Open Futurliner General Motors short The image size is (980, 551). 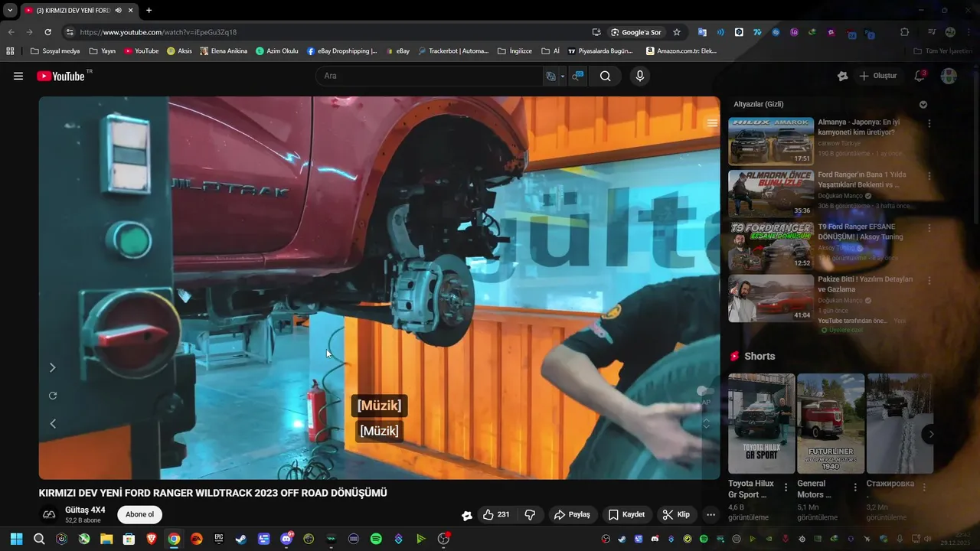tap(831, 423)
